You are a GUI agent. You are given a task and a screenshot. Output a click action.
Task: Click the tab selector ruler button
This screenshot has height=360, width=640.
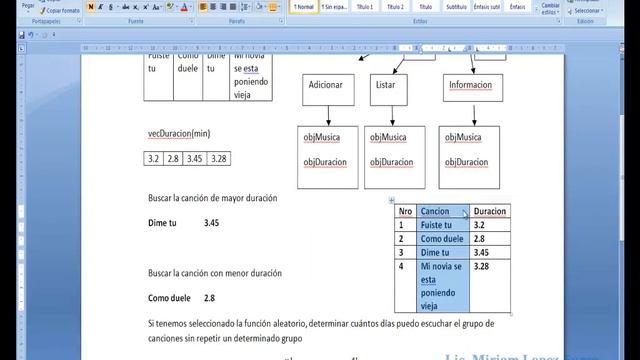pyautogui.click(x=21, y=49)
